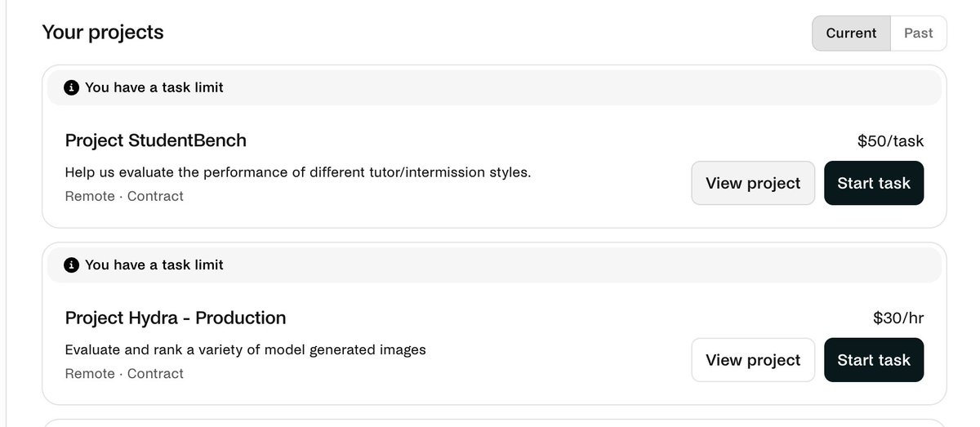
Task: Click the model generated images description
Action: 246,349
